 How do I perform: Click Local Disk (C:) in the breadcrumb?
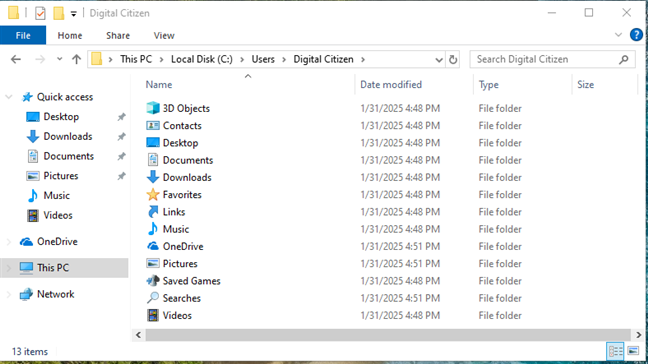(x=202, y=59)
